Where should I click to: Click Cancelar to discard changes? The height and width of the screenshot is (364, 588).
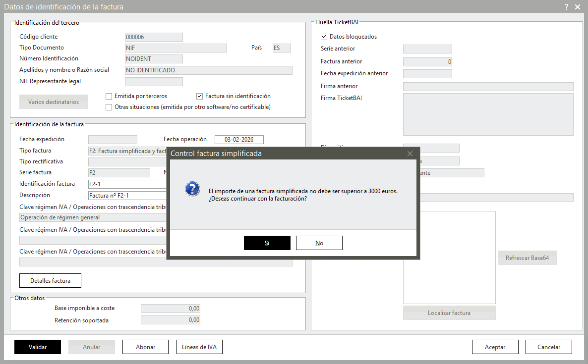548,347
